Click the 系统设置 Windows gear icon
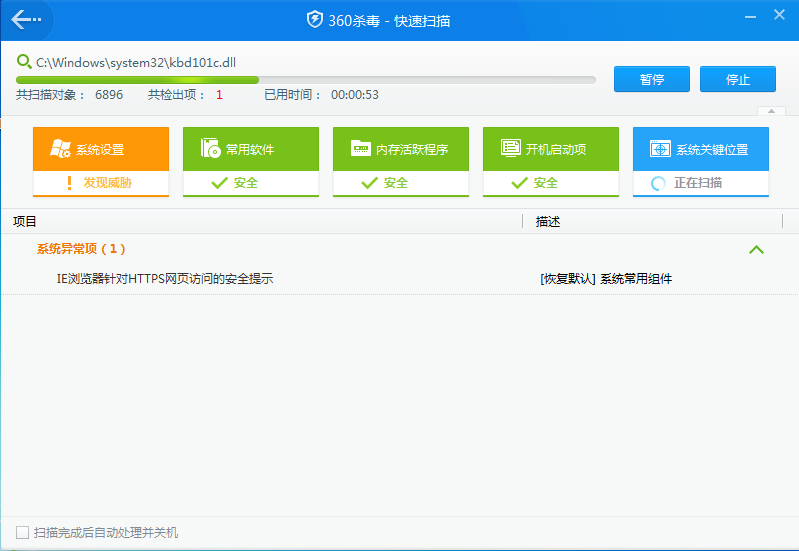The height and width of the screenshot is (551, 799). [60, 149]
